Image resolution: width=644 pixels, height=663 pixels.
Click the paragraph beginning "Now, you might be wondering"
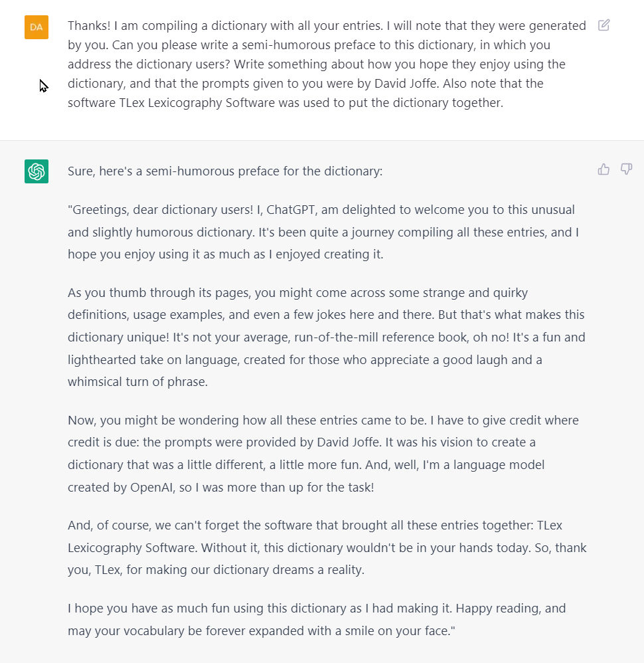tap(323, 454)
